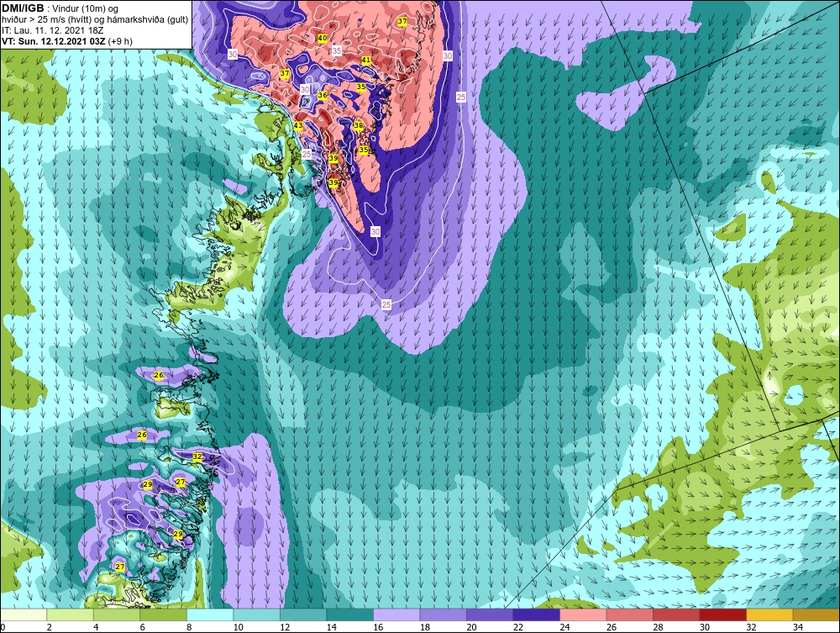Image resolution: width=840 pixels, height=633 pixels.
Task: Select the 0–2 m/s pale legend swatch
Action: [x=24, y=615]
